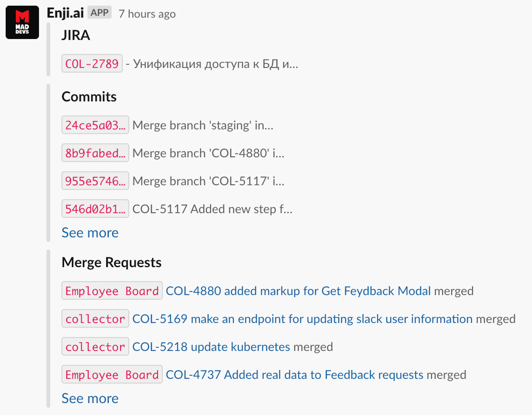Image resolution: width=532 pixels, height=418 pixels.
Task: Click collector tag beside COL-5218
Action: pyautogui.click(x=95, y=347)
